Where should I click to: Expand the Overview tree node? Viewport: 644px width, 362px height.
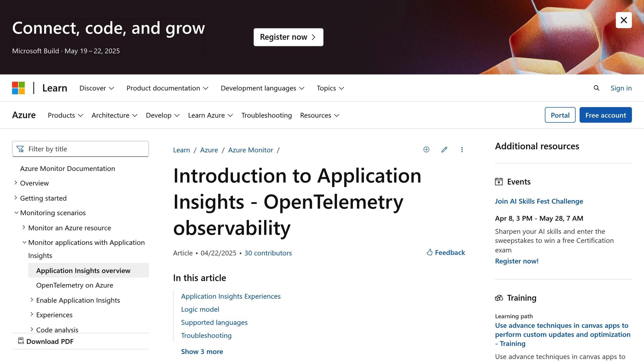pyautogui.click(x=16, y=183)
